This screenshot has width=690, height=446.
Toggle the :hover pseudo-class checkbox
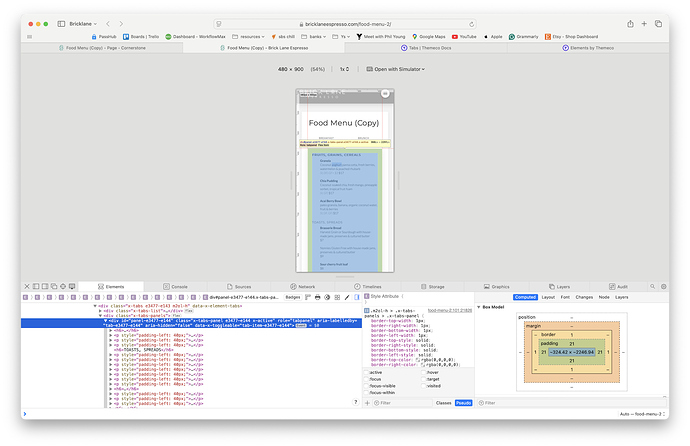423,372
